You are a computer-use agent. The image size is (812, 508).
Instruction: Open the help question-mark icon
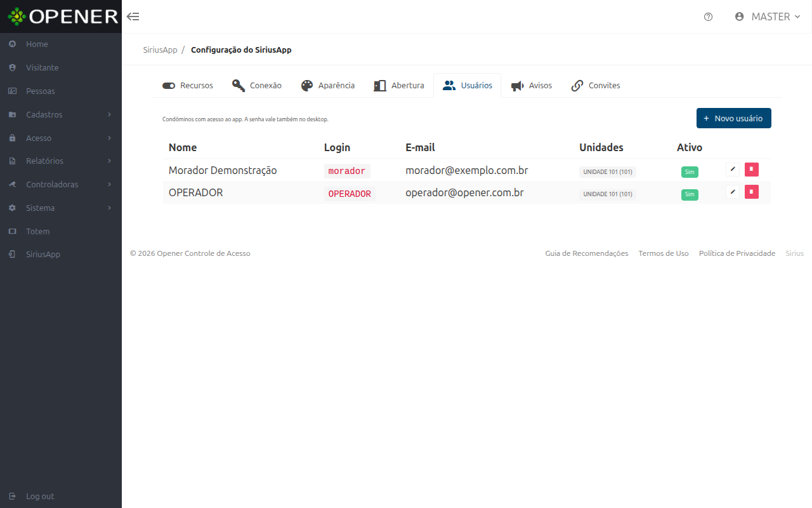(709, 17)
